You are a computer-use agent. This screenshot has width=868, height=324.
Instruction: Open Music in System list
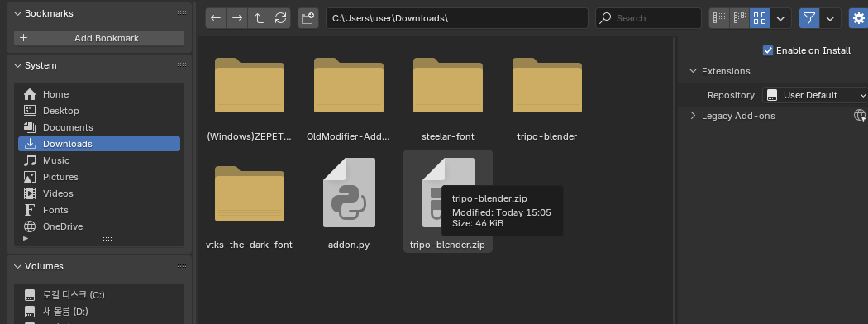tap(99, 160)
